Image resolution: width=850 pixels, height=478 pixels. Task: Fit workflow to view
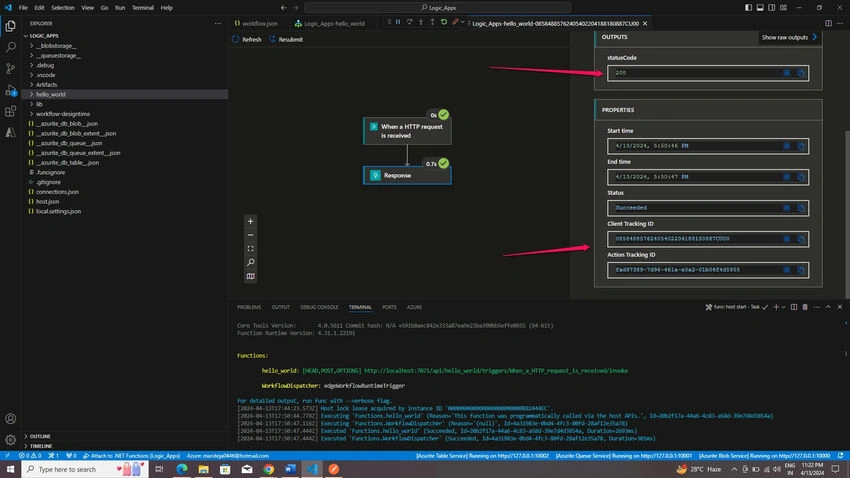[x=250, y=249]
